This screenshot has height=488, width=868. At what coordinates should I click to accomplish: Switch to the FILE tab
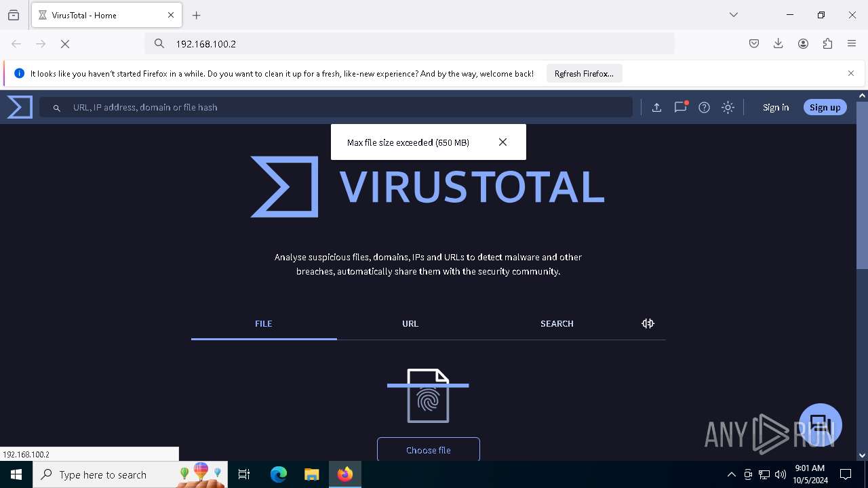point(264,323)
